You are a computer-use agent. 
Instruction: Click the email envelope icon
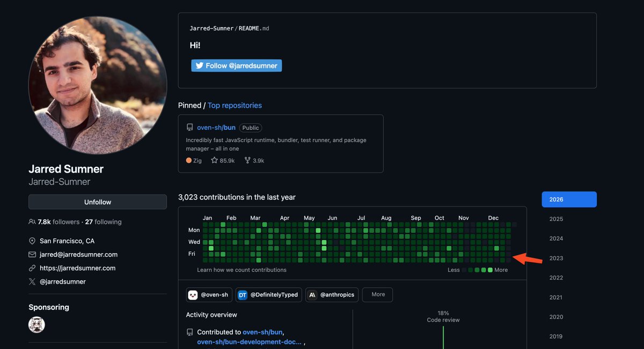pyautogui.click(x=32, y=255)
